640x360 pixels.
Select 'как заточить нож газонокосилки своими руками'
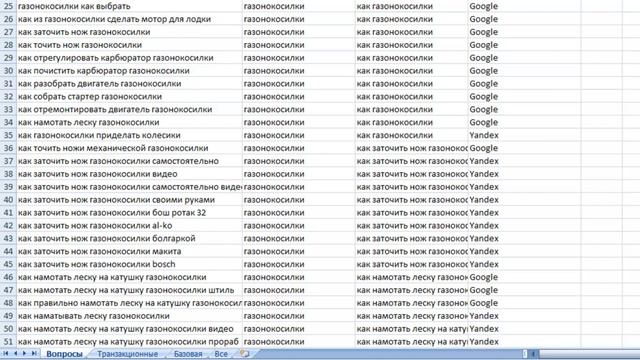(x=129, y=200)
